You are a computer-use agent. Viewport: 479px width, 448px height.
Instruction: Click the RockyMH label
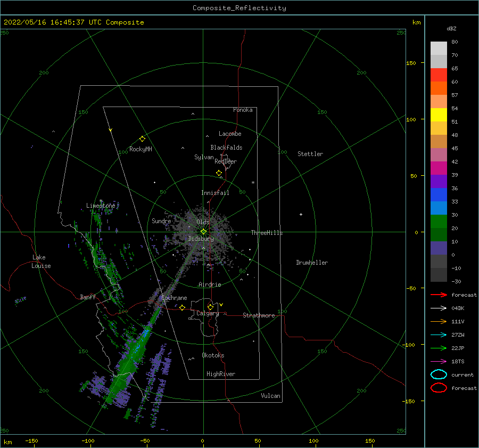pos(141,149)
